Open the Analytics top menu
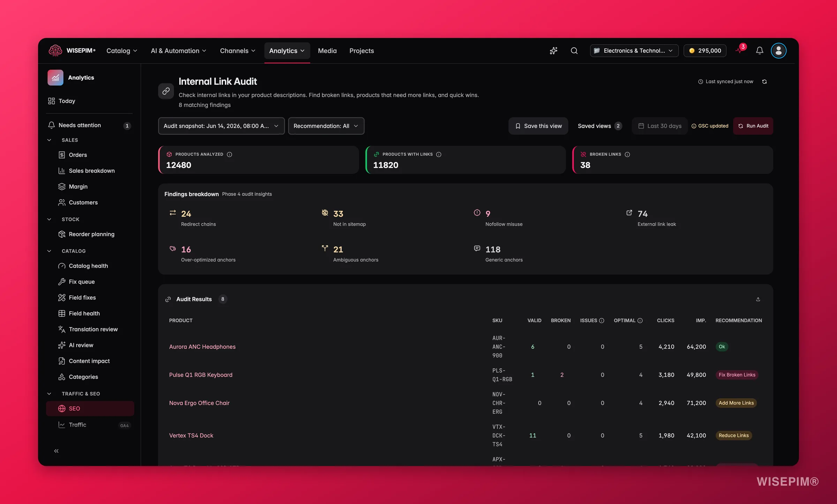Viewport: 837px width, 504px height. point(287,51)
